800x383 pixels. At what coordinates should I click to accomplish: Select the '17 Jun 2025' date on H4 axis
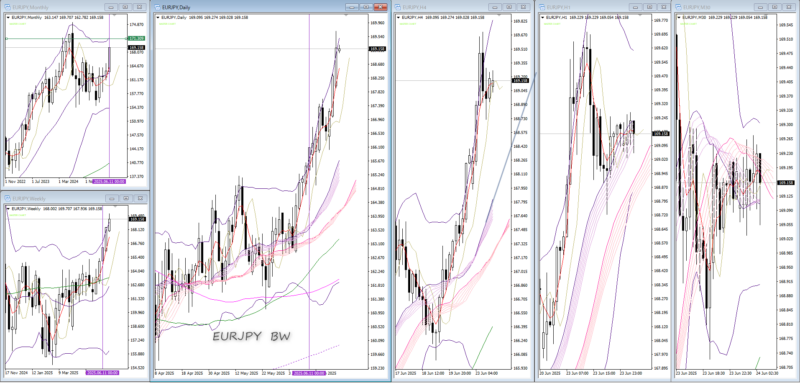[406, 373]
